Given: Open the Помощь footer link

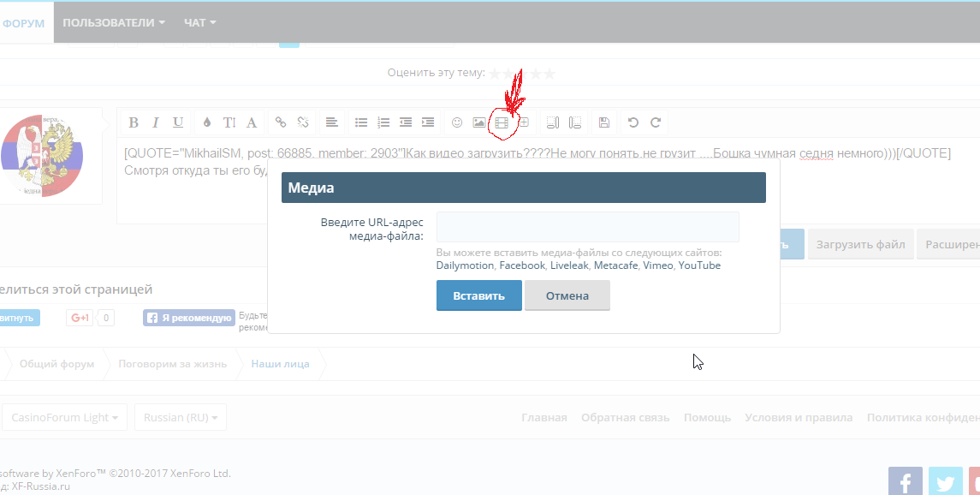Looking at the screenshot, I should 707,418.
